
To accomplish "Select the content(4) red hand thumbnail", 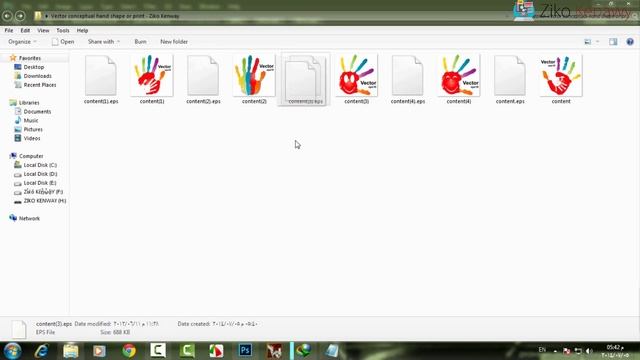I will click(x=459, y=76).
